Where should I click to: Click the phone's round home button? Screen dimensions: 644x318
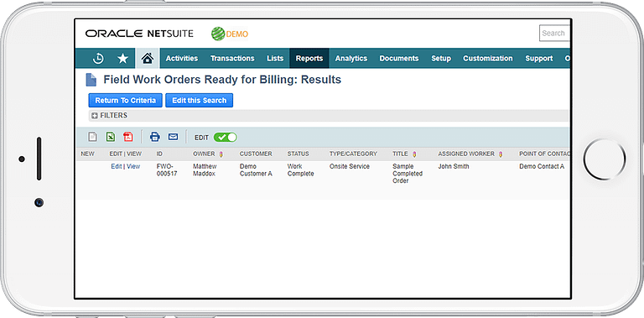tap(605, 159)
